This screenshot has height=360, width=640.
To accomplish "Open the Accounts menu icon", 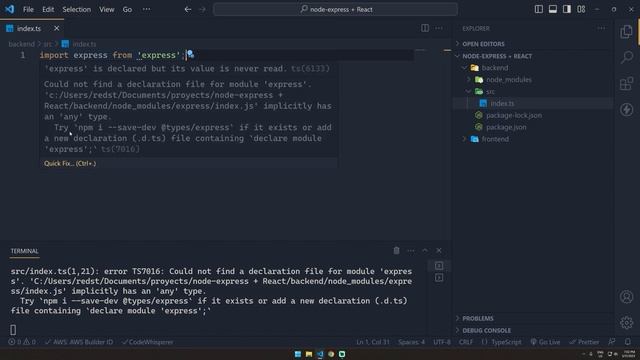I will click(x=626, y=297).
